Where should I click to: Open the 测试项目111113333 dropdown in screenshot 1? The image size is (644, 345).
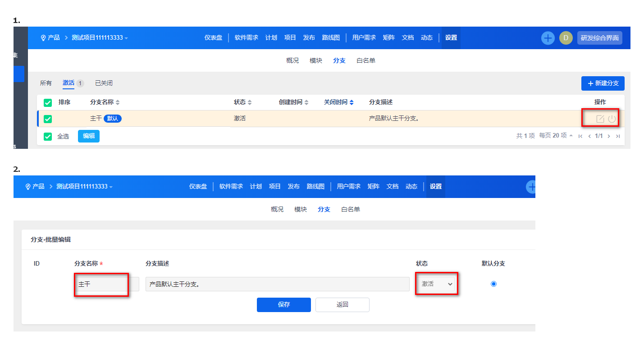(x=100, y=38)
